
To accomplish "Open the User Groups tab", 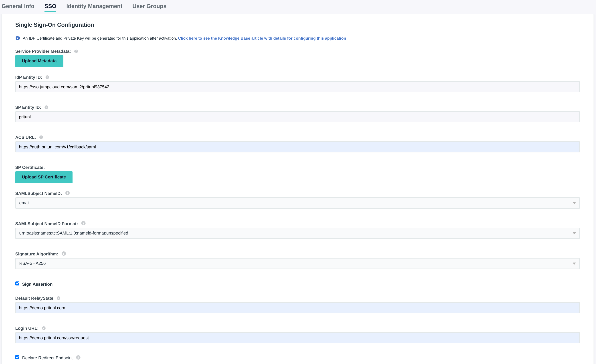I will click(x=149, y=6).
